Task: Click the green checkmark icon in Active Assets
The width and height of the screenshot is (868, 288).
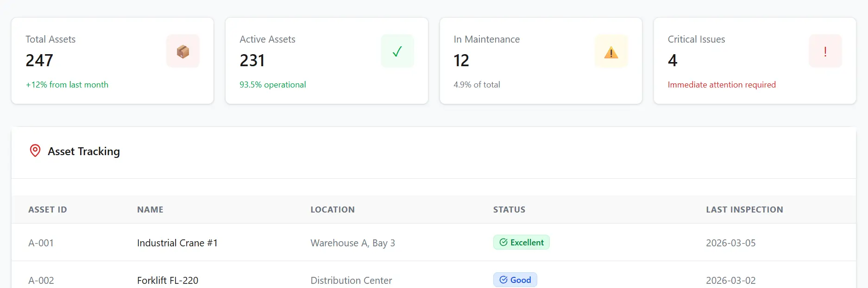Action: click(x=397, y=51)
